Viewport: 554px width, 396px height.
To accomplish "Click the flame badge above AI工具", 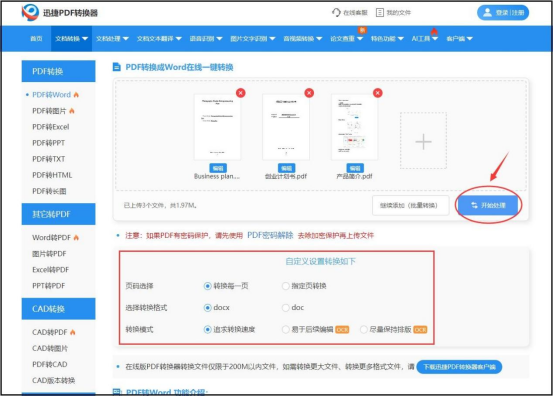I will tap(434, 31).
